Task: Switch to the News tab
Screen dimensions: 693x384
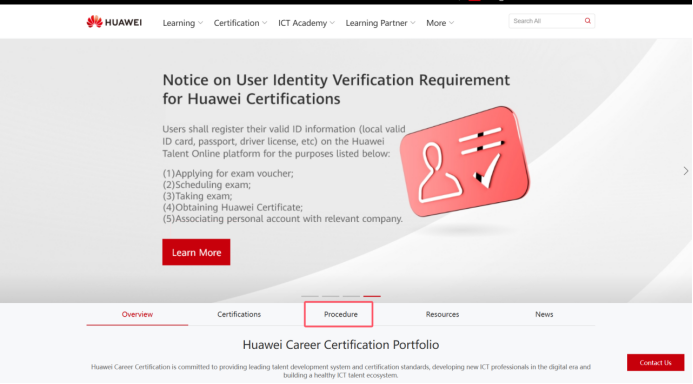Action: point(544,314)
